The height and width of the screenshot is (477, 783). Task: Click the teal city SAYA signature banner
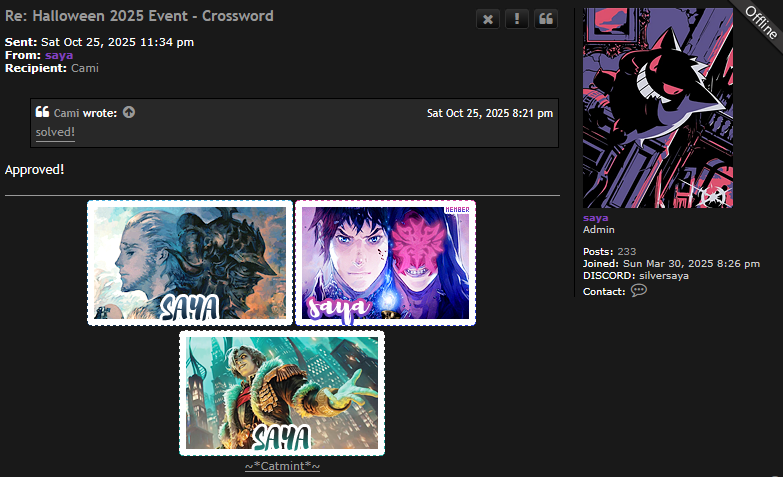coord(282,393)
